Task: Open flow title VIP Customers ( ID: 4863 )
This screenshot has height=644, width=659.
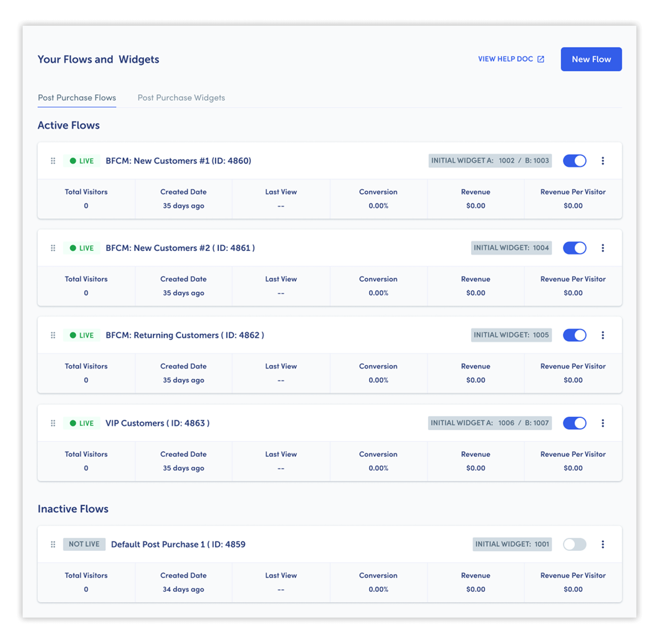Action: [158, 423]
